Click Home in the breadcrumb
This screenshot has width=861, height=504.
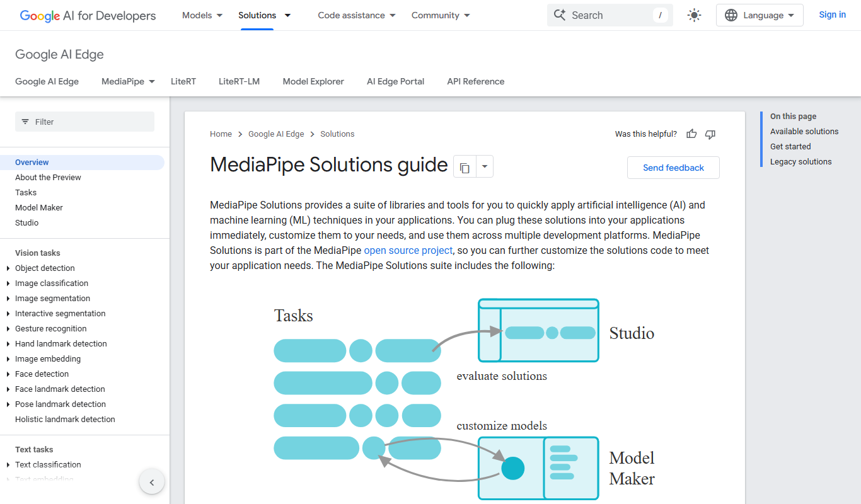(221, 134)
